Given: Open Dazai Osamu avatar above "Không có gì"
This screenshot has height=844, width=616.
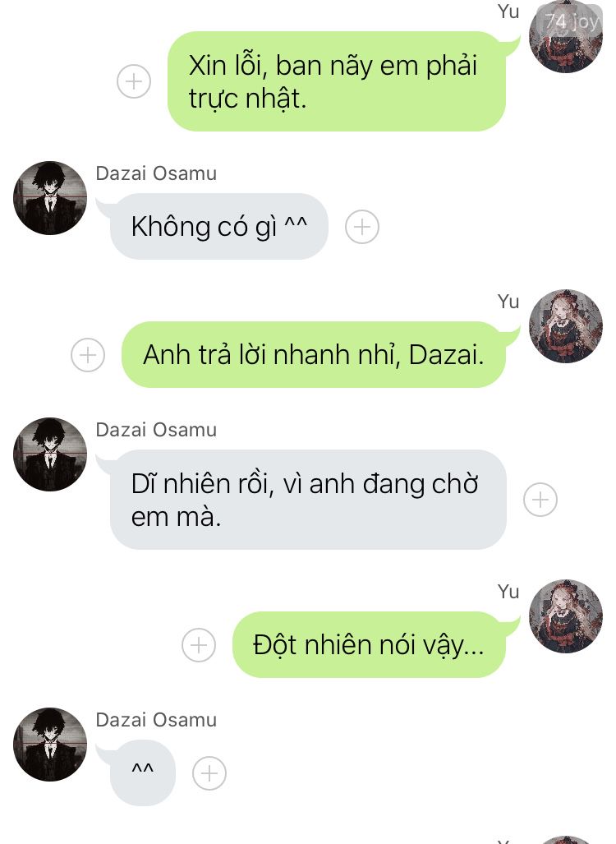Looking at the screenshot, I should click(x=50, y=197).
